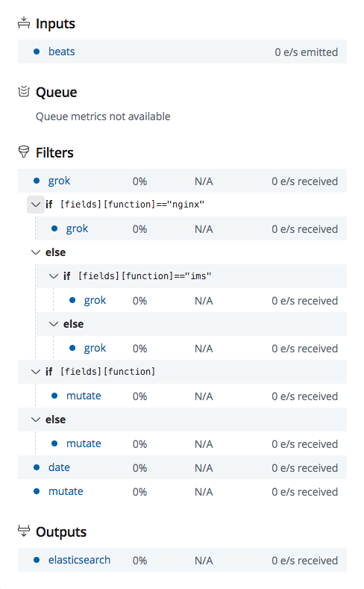364x589 pixels.
Task: Click the Outputs section icon
Action: (24, 532)
